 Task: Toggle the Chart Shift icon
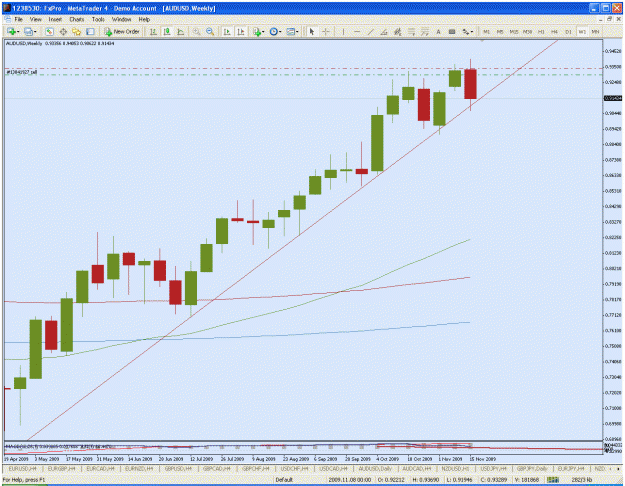241,31
